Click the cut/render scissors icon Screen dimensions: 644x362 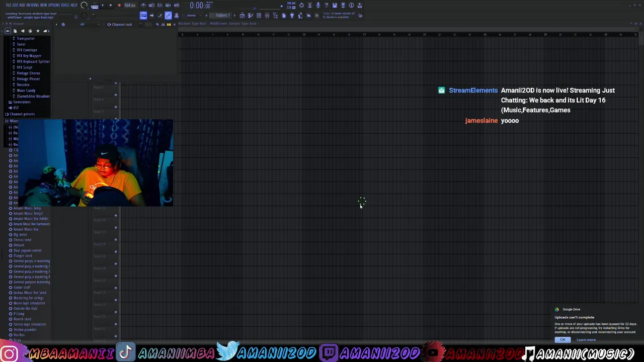click(309, 5)
